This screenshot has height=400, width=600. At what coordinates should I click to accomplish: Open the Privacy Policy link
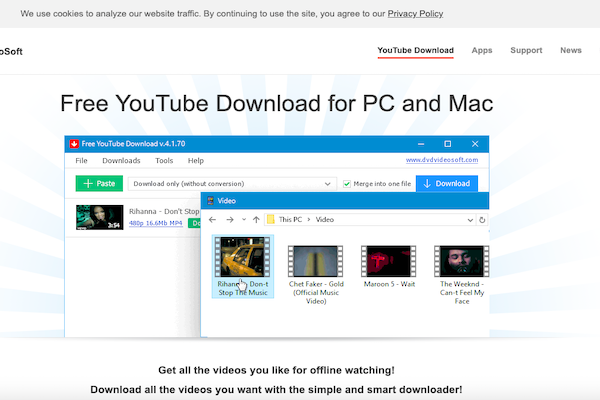(x=415, y=14)
